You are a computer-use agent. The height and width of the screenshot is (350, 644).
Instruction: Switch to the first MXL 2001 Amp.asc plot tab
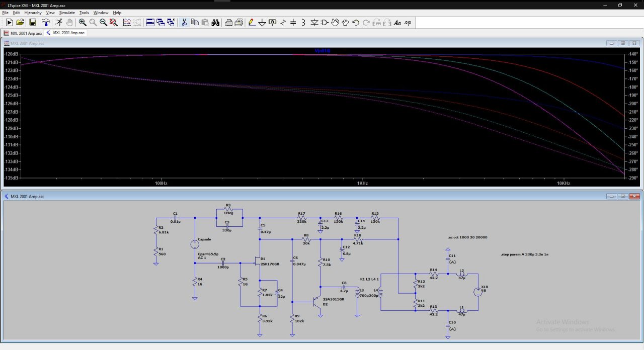[x=23, y=33]
